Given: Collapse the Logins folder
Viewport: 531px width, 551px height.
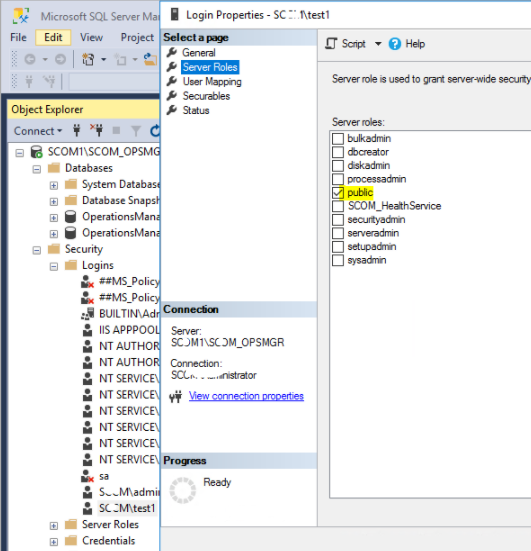Looking at the screenshot, I should [x=54, y=266].
